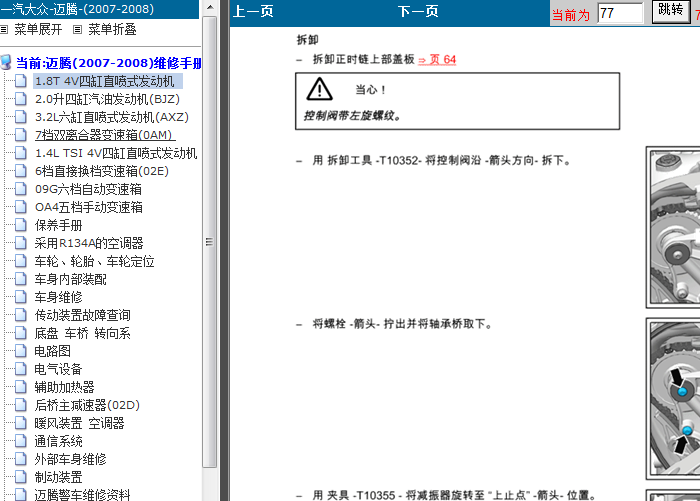Go to previous page with 上一页
The width and height of the screenshot is (700, 501).
click(x=253, y=11)
